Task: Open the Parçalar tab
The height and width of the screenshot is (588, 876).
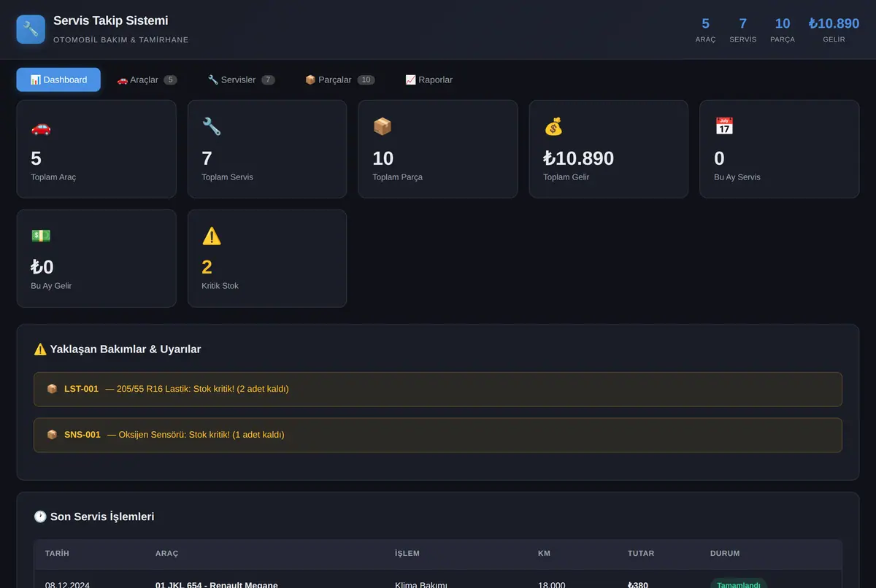Action: pyautogui.click(x=339, y=80)
